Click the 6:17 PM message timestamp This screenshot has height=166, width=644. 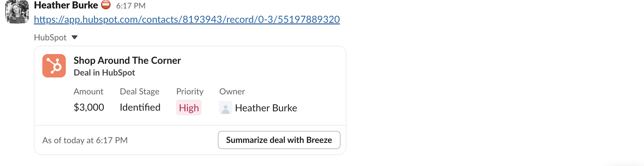pos(131,6)
